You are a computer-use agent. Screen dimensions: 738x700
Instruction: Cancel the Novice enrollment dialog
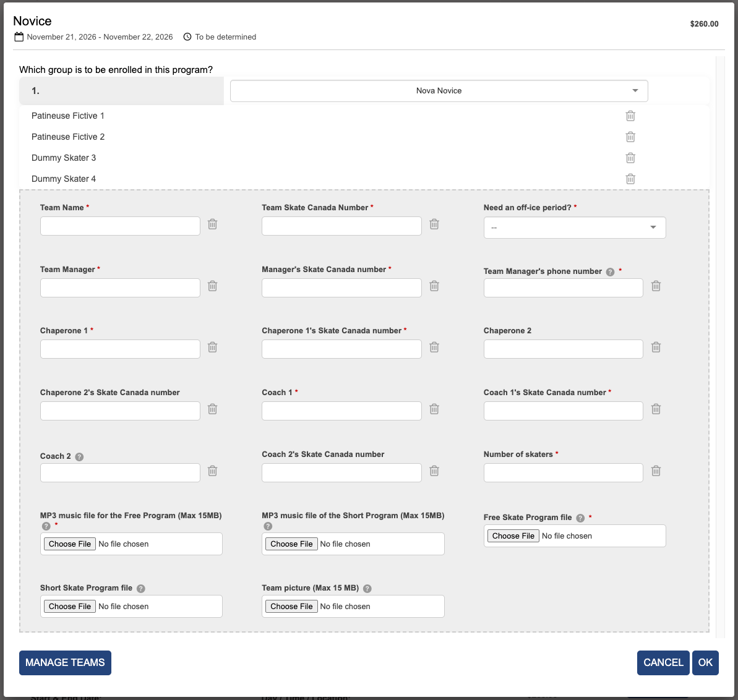(x=663, y=663)
